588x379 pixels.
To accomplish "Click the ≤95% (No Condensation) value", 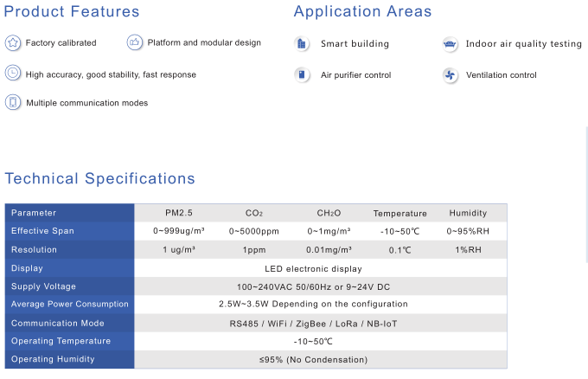I will (x=313, y=360).
